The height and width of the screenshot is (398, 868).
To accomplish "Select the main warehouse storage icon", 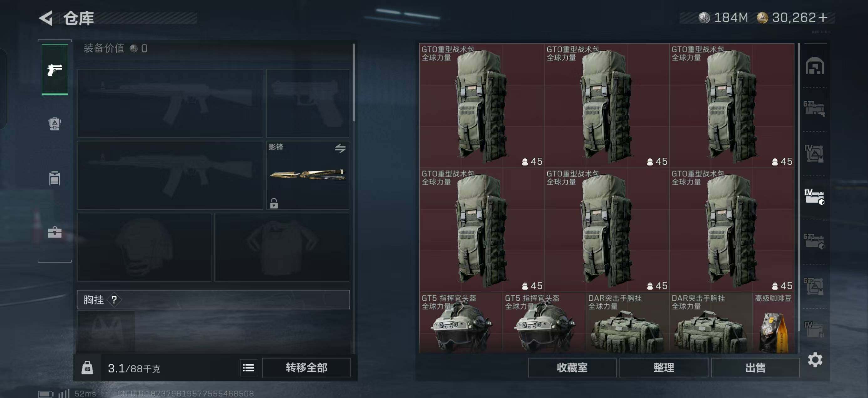I will [815, 66].
